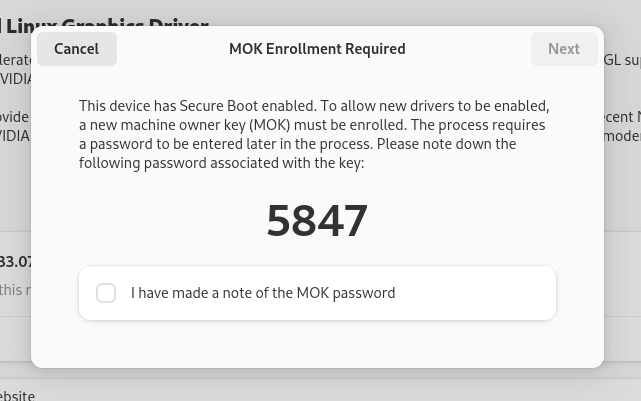The height and width of the screenshot is (401, 641).
Task: Select the '33.07' version text at the left
Action: pos(15,262)
